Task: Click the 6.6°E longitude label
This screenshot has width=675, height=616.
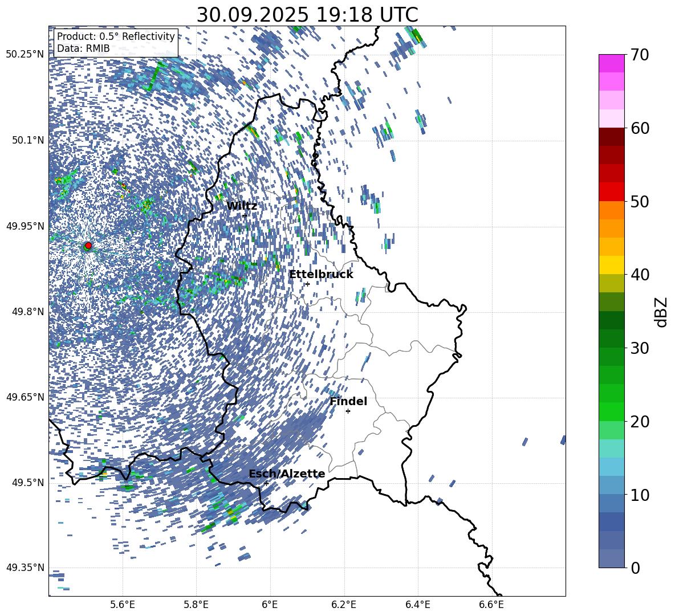Action: pyautogui.click(x=491, y=605)
